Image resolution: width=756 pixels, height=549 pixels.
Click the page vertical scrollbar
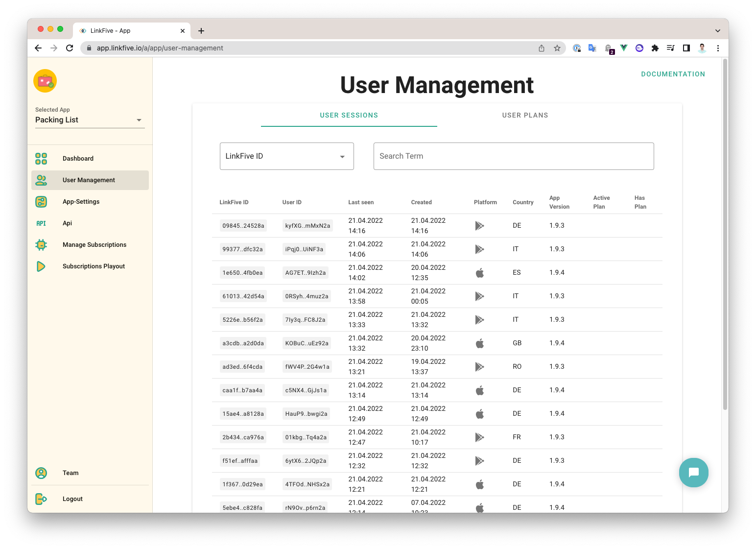pos(725,235)
